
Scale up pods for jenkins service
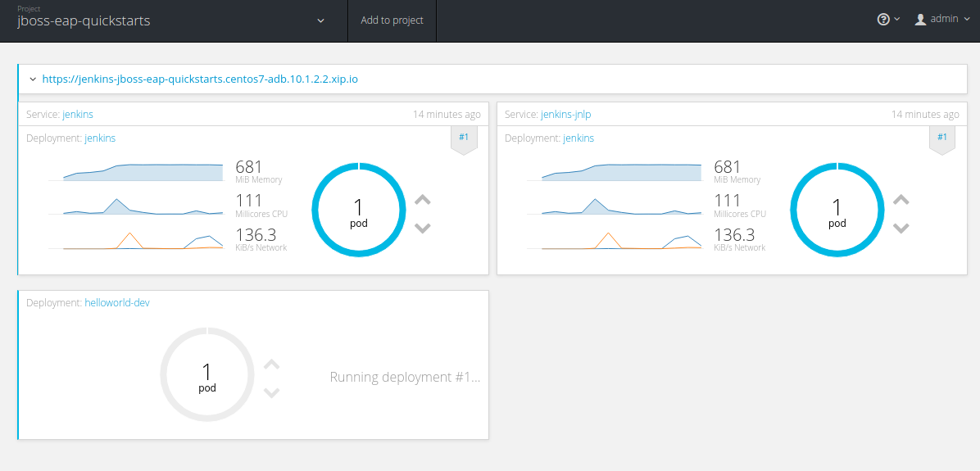[x=423, y=200]
